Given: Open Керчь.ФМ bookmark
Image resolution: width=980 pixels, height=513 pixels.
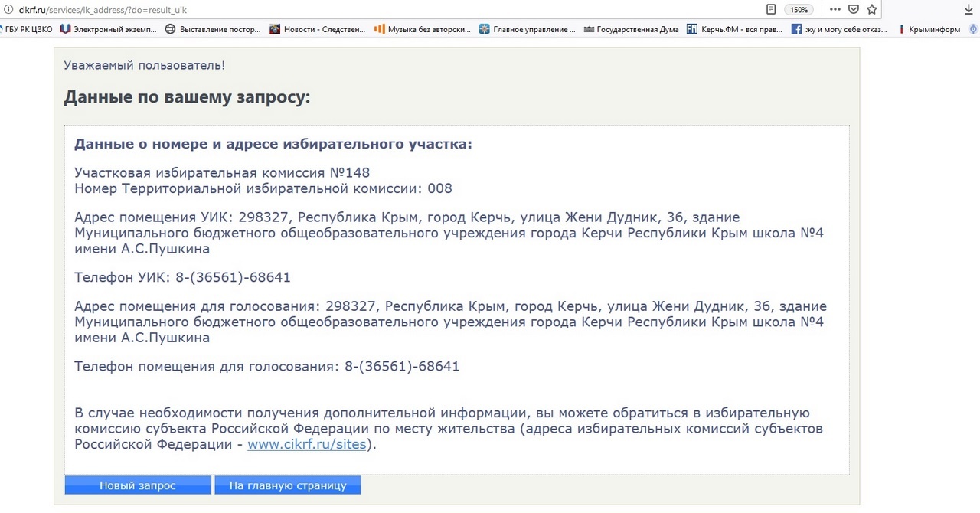Looking at the screenshot, I should [733, 30].
